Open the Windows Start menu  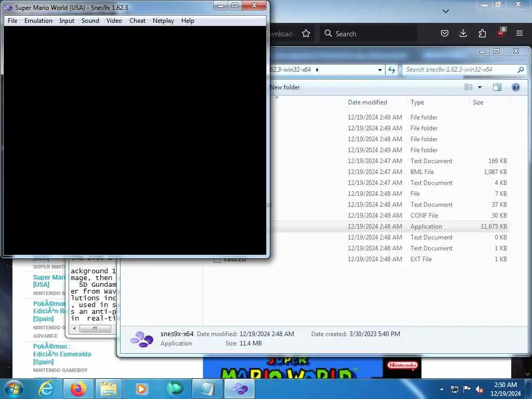[x=14, y=389]
